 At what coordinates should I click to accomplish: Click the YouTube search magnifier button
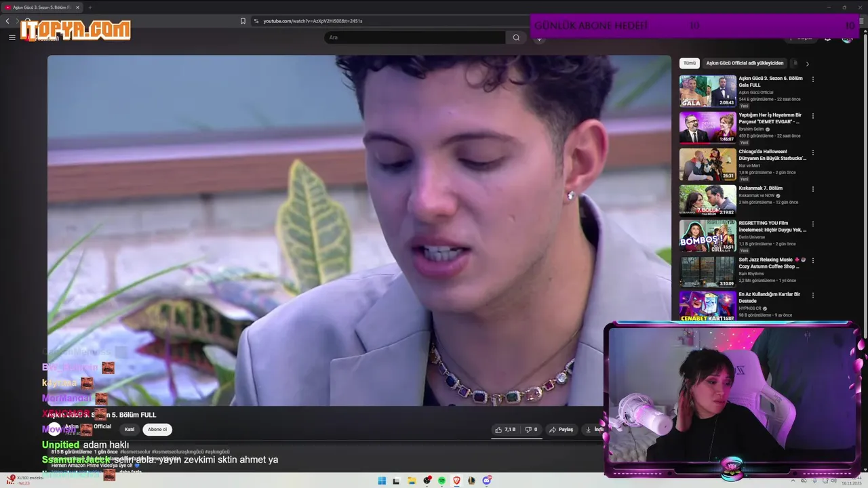[x=516, y=37]
